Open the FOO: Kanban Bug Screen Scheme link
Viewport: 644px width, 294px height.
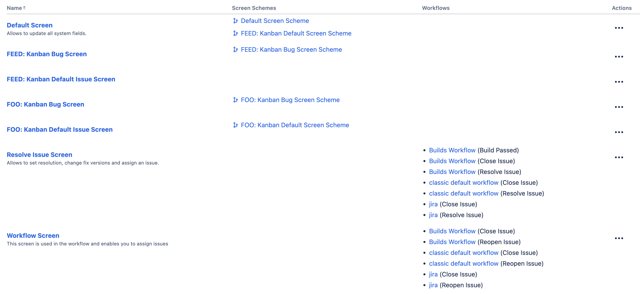(x=290, y=100)
